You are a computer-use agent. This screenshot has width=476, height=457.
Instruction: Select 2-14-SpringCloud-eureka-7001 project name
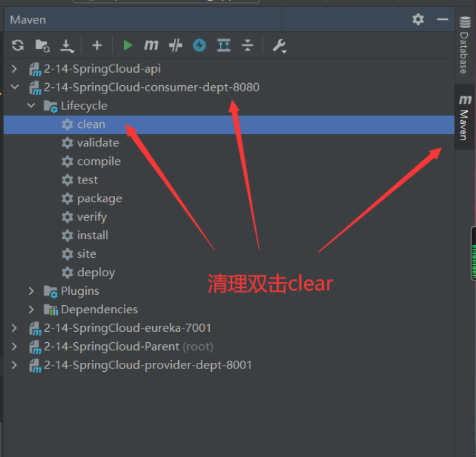(127, 328)
